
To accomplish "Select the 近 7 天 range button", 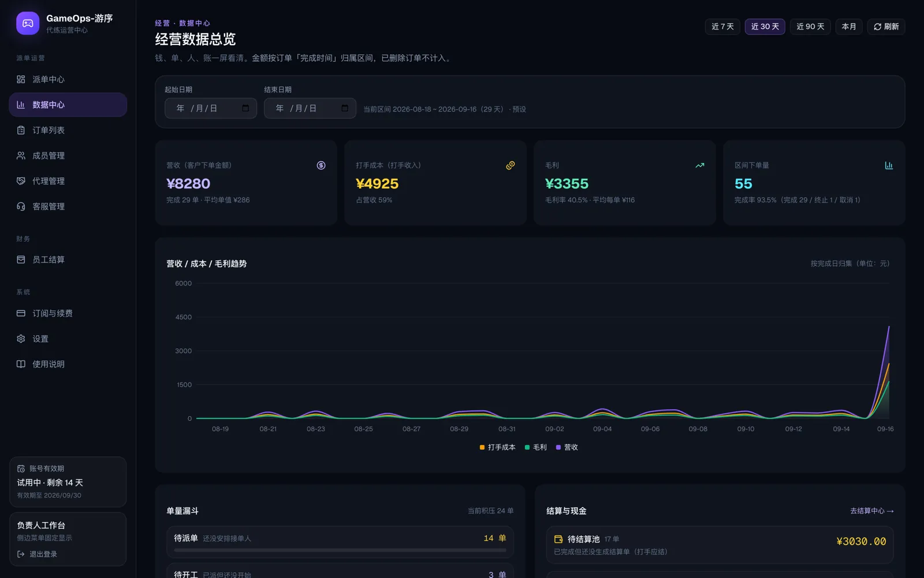I will 722,27.
